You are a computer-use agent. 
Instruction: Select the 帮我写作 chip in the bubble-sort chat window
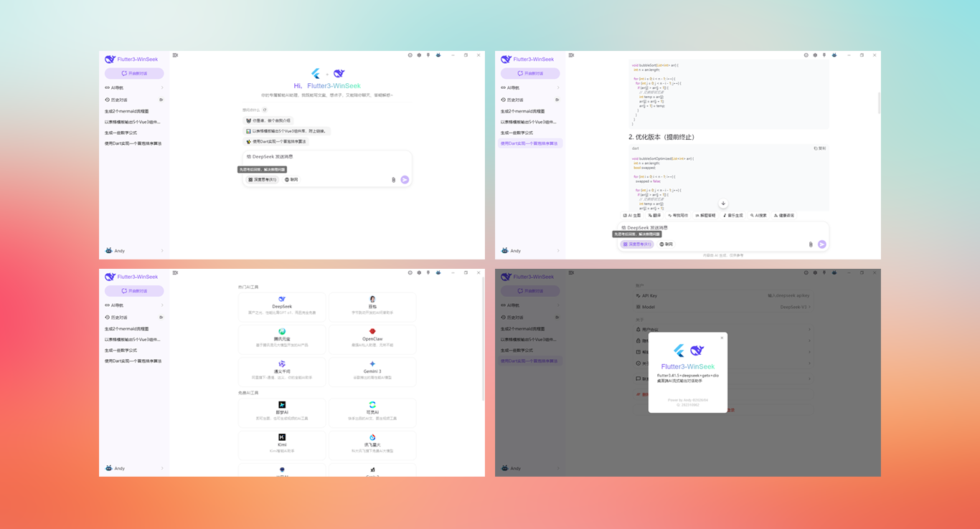click(x=678, y=215)
